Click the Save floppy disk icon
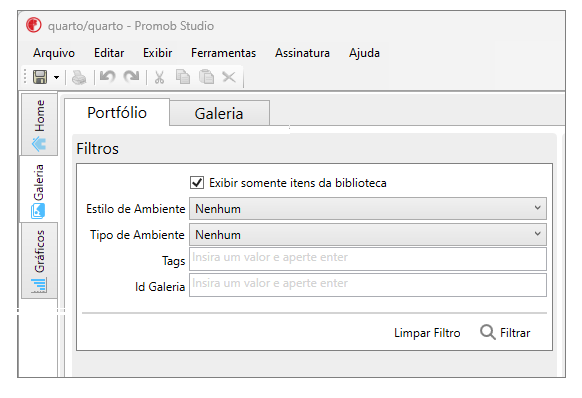582x398 pixels. (x=40, y=77)
